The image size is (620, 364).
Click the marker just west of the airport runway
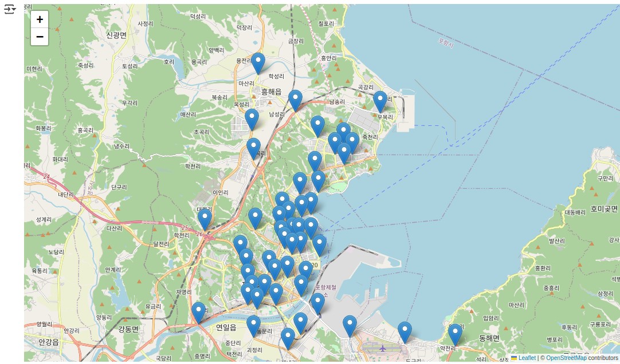click(x=350, y=326)
